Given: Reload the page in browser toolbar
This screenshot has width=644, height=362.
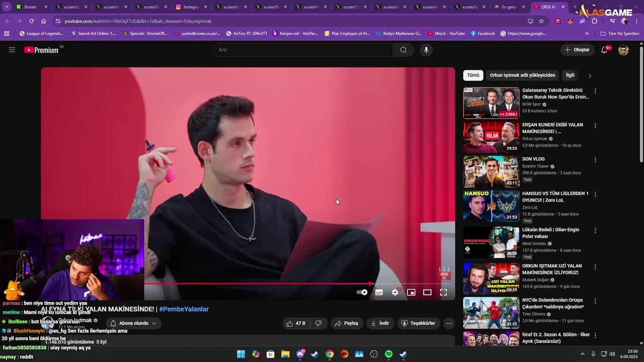Looking at the screenshot, I should [x=31, y=21].
